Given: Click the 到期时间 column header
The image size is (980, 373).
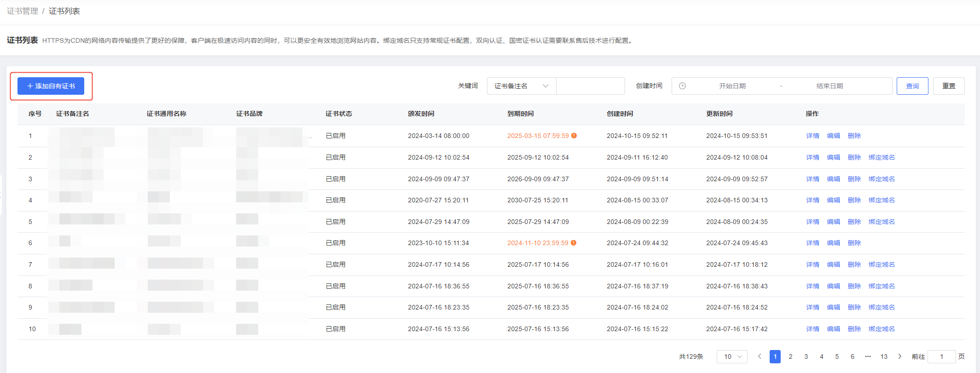Looking at the screenshot, I should click(521, 114).
